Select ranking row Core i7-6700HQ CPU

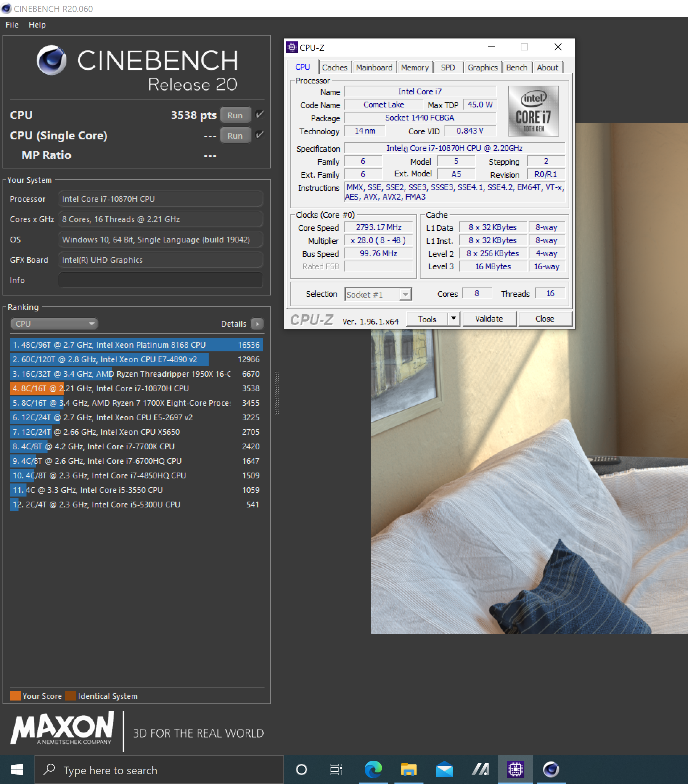pyautogui.click(x=136, y=461)
